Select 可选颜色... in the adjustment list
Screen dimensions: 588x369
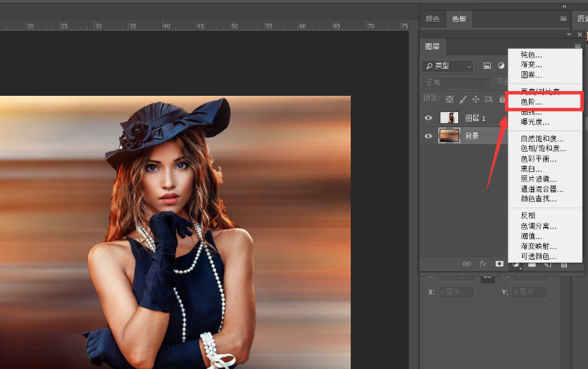click(x=538, y=256)
